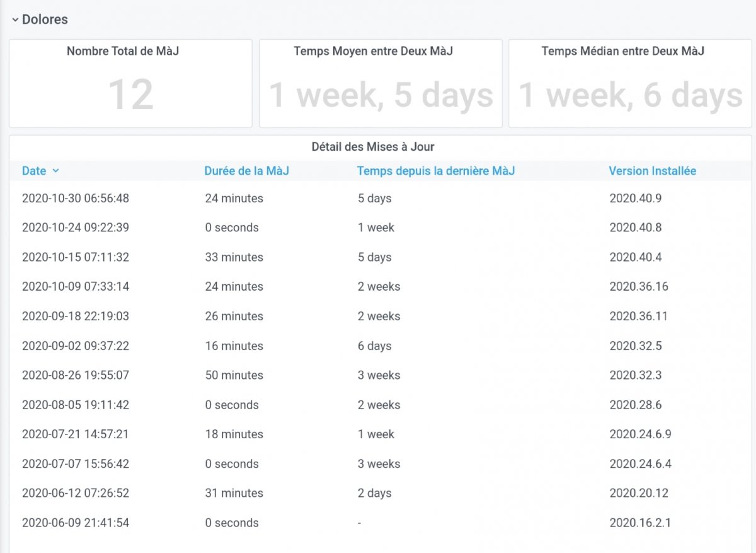Click version cell 2020.24.6.9
756x553 pixels.
[x=641, y=434]
